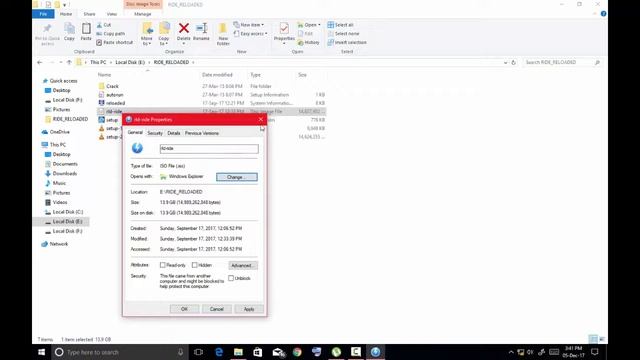This screenshot has height=360, width=640.
Task: Open the ribbon Open button dropdown
Action: 319,25
